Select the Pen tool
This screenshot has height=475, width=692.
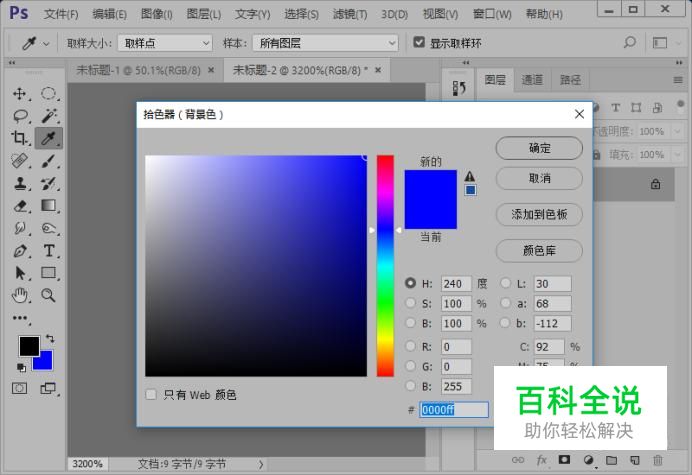tap(20, 251)
